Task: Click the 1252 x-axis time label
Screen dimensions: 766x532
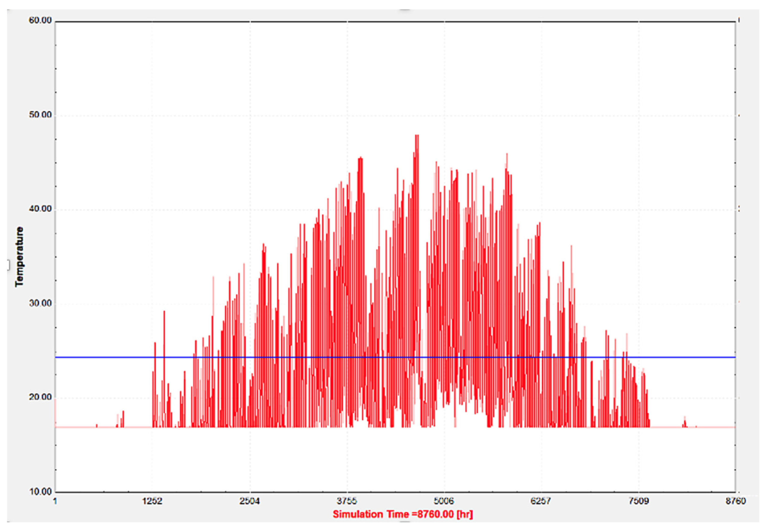Action: pos(152,501)
